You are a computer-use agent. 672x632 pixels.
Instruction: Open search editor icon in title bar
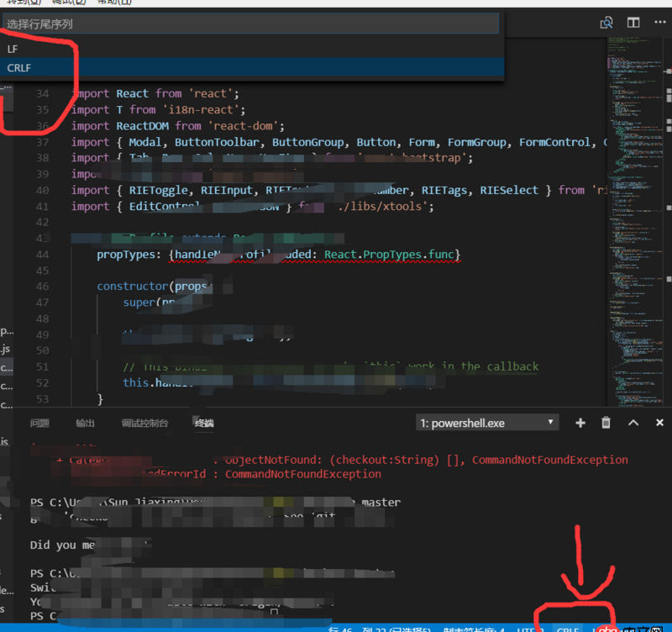(607, 23)
